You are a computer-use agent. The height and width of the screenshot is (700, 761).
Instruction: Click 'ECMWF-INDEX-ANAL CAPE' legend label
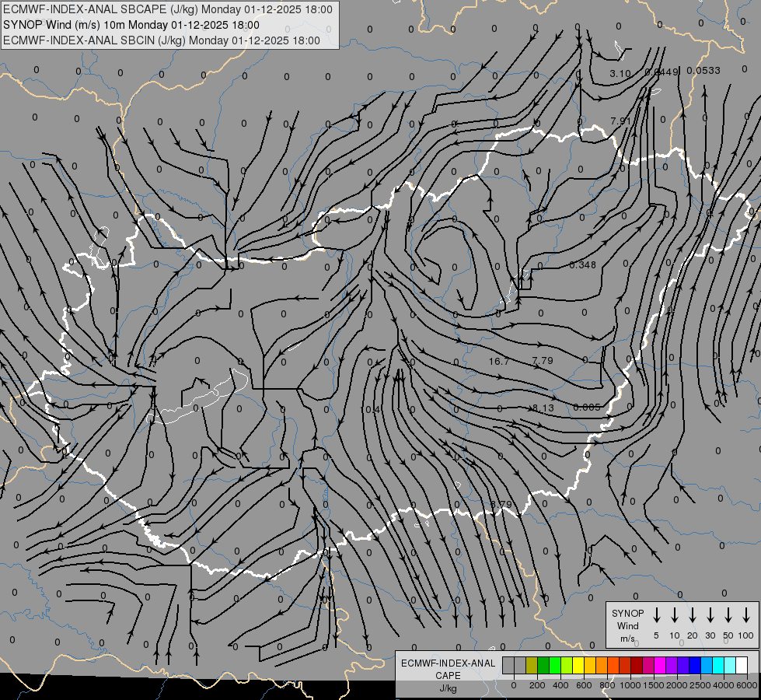pyautogui.click(x=448, y=669)
